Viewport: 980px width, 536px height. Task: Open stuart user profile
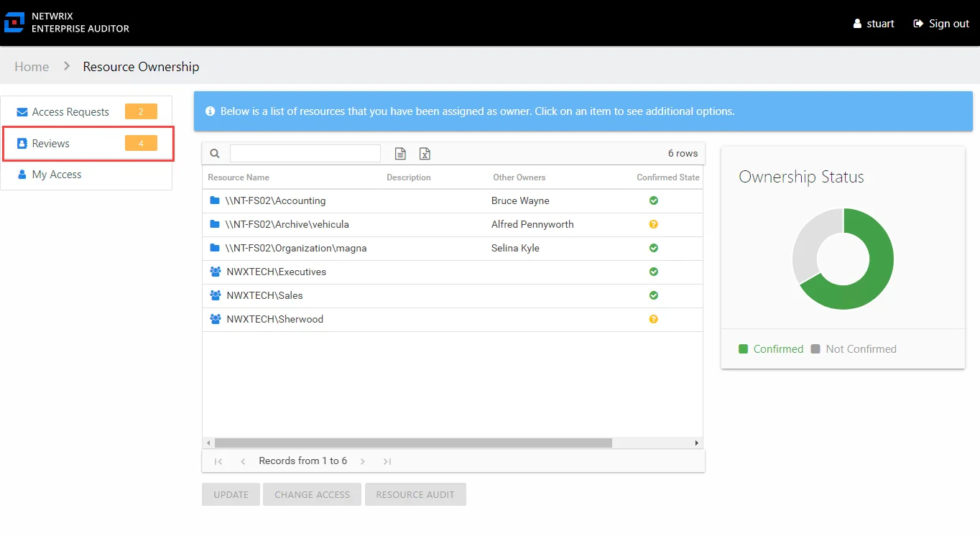[x=874, y=24]
